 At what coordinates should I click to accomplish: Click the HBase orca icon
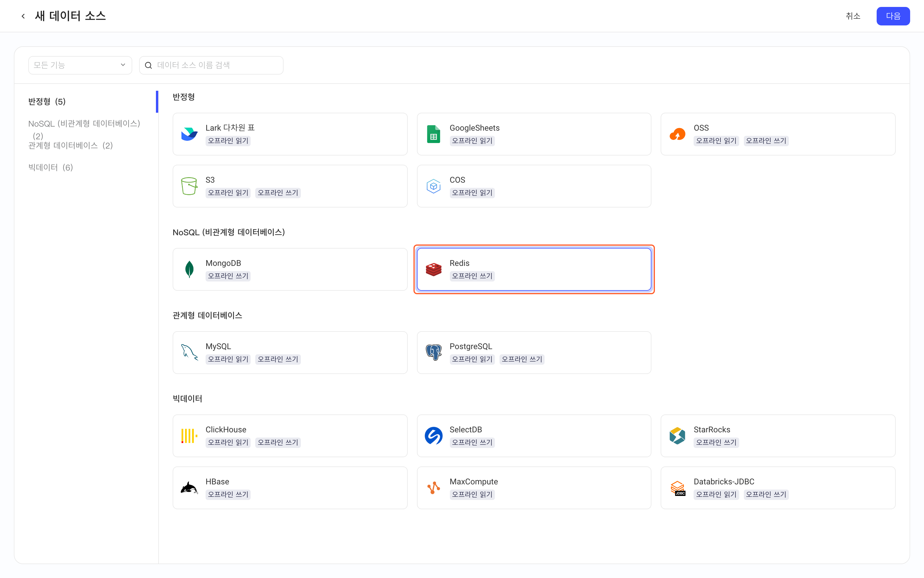(x=189, y=488)
